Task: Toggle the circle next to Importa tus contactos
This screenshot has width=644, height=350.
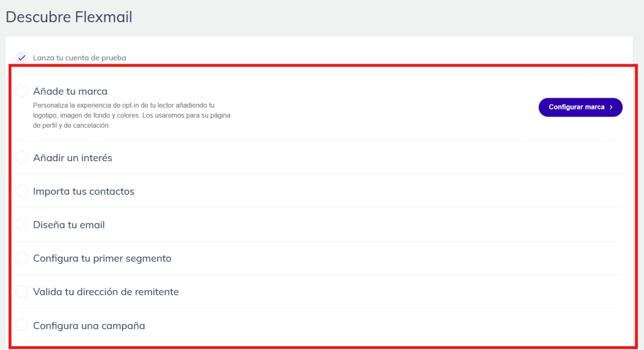Action: tap(22, 191)
